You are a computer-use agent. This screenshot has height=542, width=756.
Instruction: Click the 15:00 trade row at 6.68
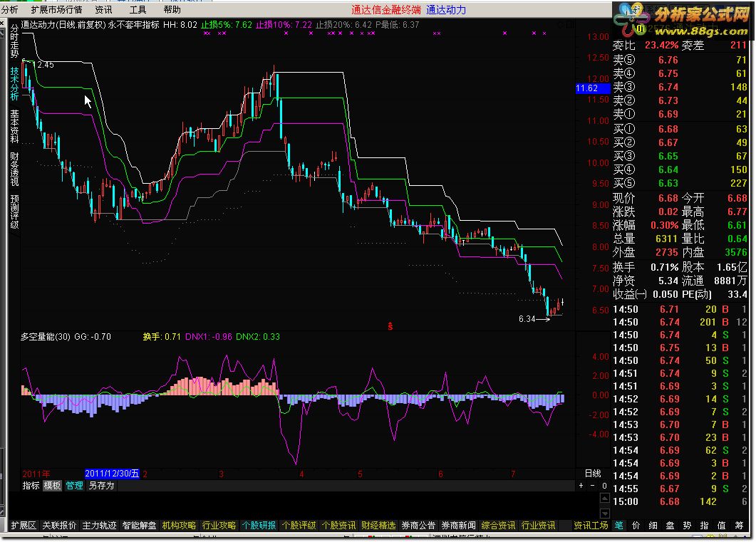679,501
